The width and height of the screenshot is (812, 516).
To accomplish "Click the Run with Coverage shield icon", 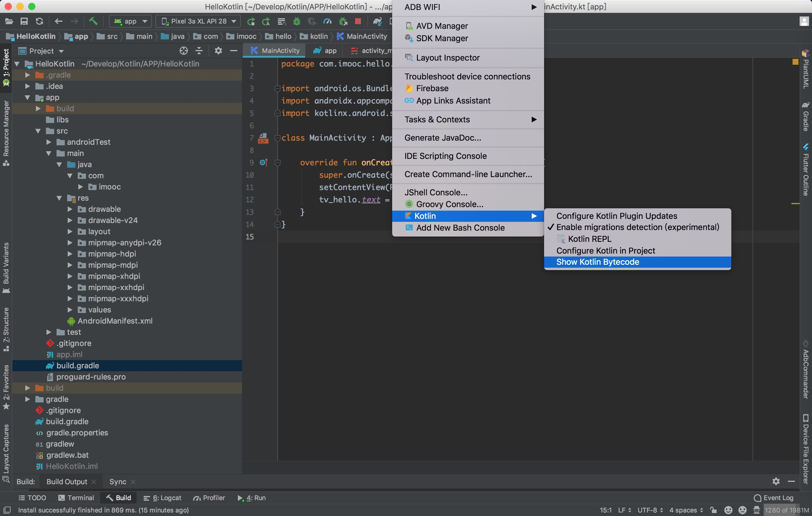I will click(x=312, y=21).
